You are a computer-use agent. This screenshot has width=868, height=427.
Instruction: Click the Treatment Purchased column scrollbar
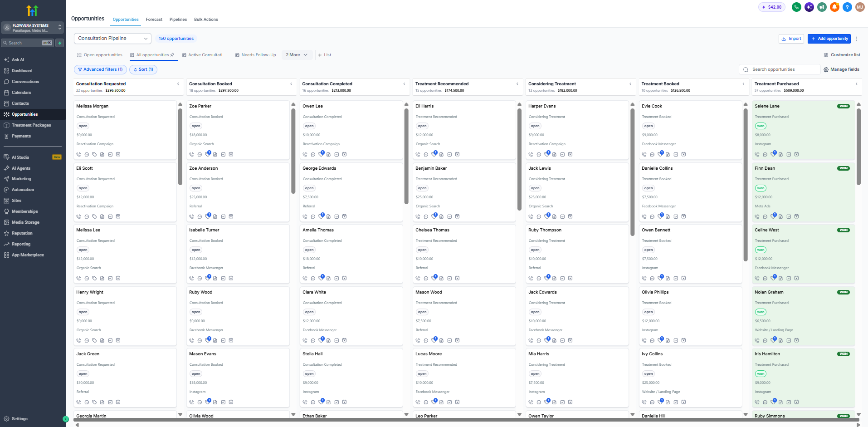[x=858, y=146]
